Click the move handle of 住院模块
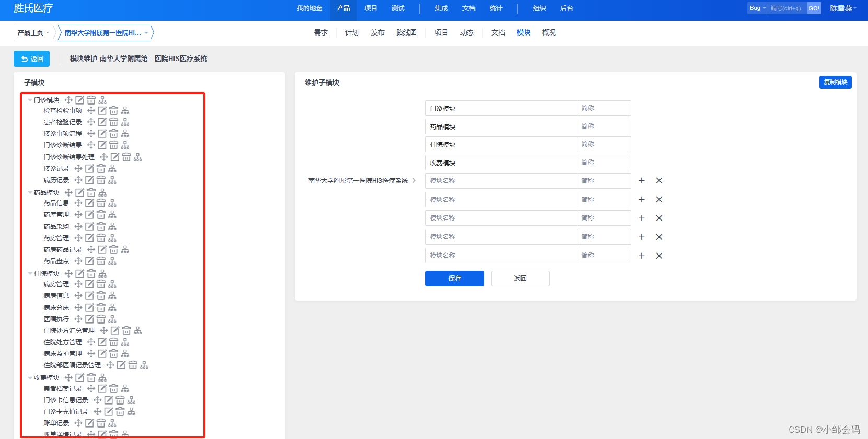This screenshot has height=439, width=868. pos(68,274)
